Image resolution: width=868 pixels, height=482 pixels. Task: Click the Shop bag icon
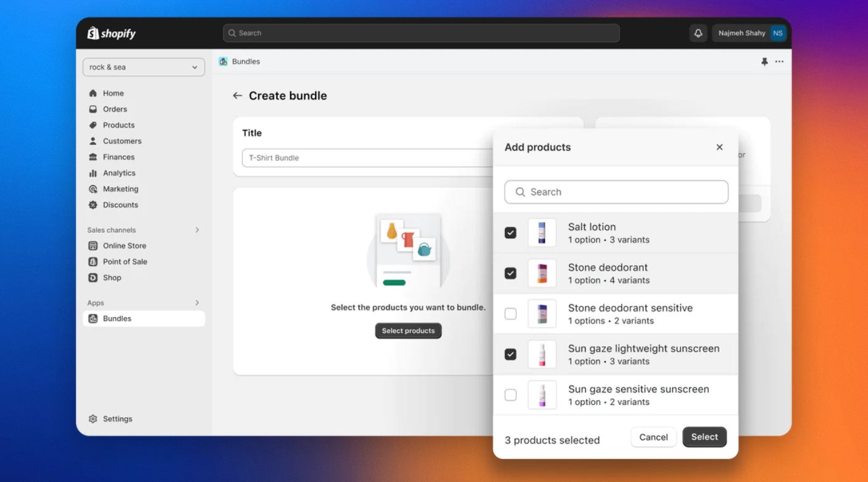click(x=93, y=278)
